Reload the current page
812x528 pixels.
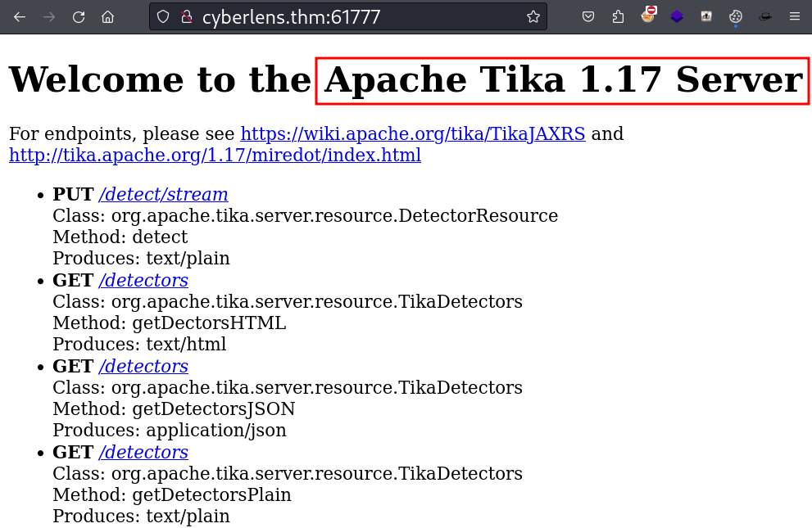tap(79, 16)
